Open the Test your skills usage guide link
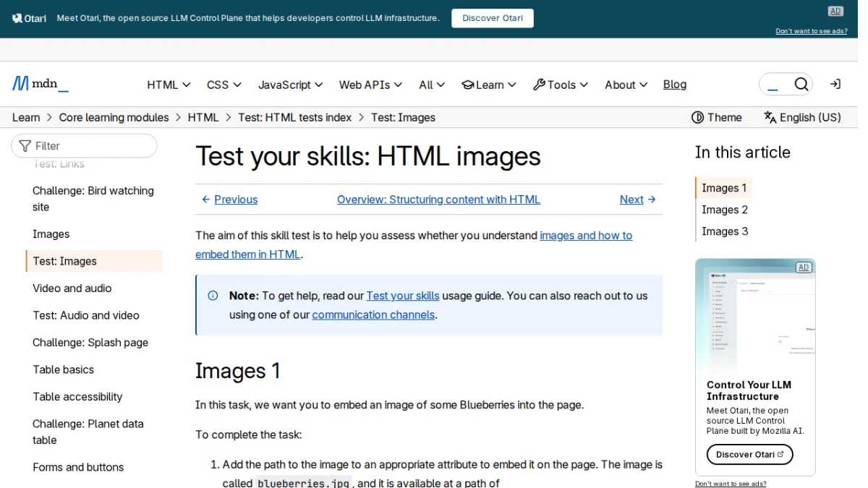Screen dimensions: 868x488 tap(403, 296)
